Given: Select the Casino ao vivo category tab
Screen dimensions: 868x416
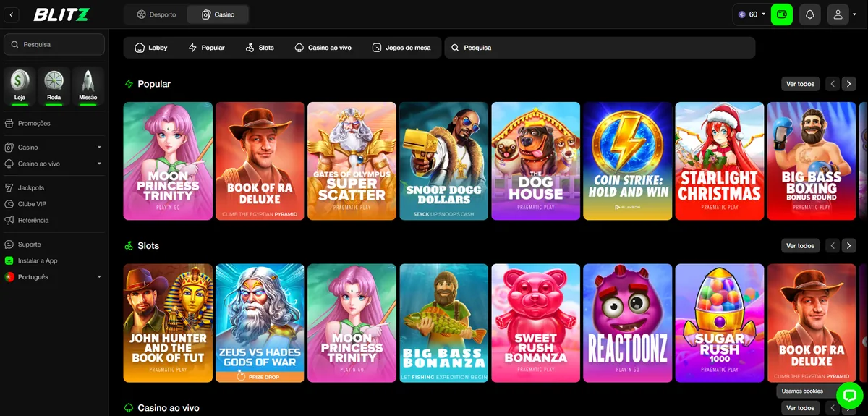Looking at the screenshot, I should pos(323,48).
